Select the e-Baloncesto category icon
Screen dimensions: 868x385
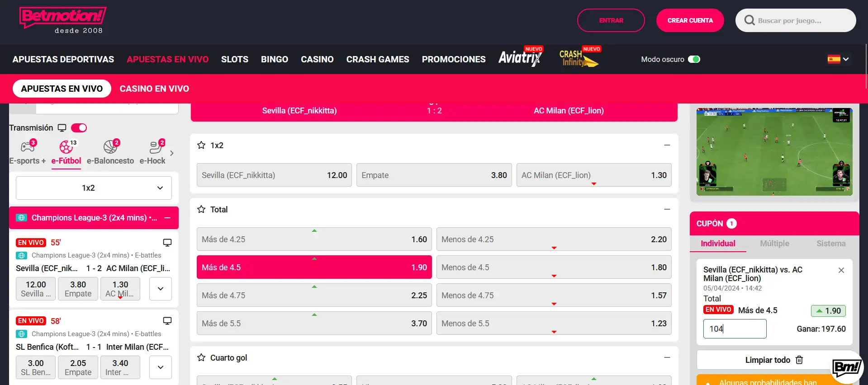pos(110,146)
